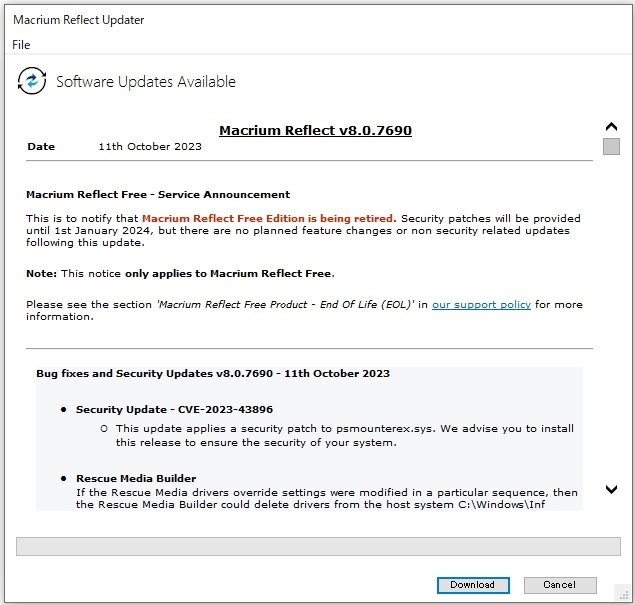Click 'Macrium Reflect Free Edition is being retired.' text

pos(269,219)
